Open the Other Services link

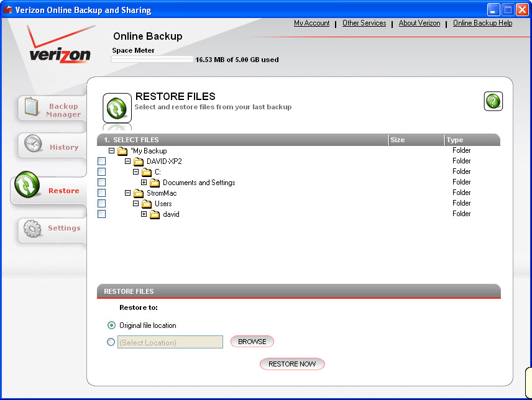pos(364,23)
